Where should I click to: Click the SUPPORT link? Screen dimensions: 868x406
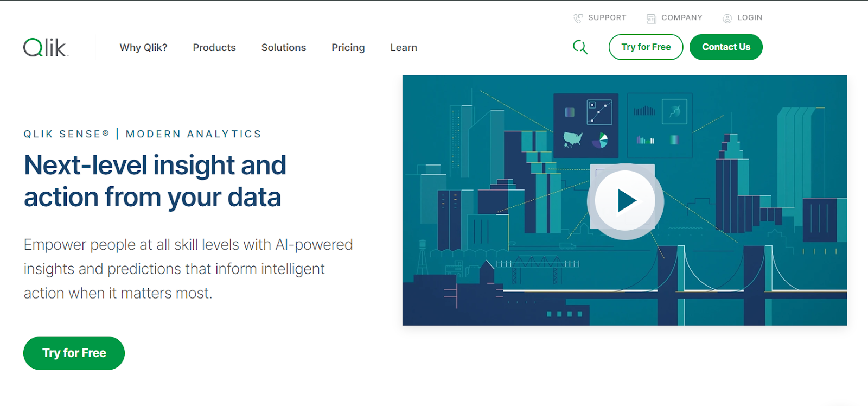607,18
